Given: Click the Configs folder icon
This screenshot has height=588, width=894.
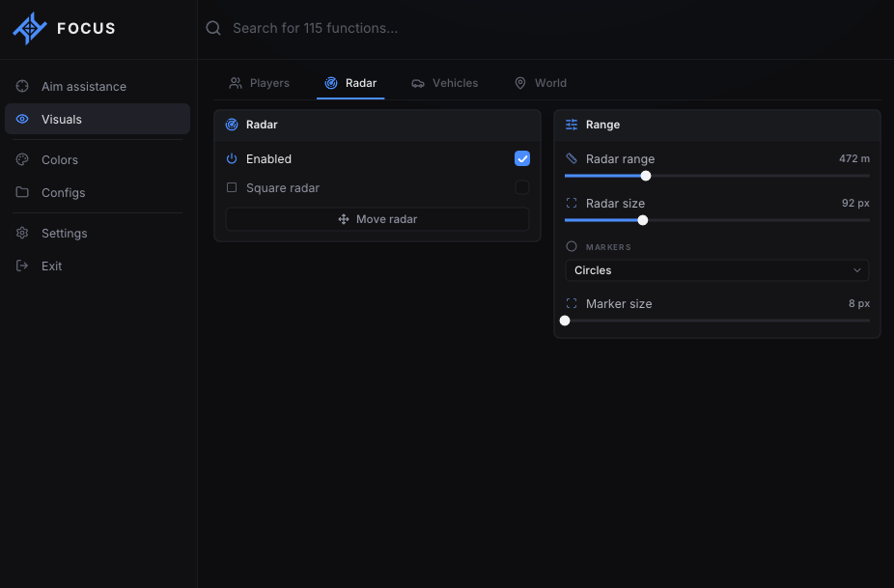Looking at the screenshot, I should click(x=22, y=191).
